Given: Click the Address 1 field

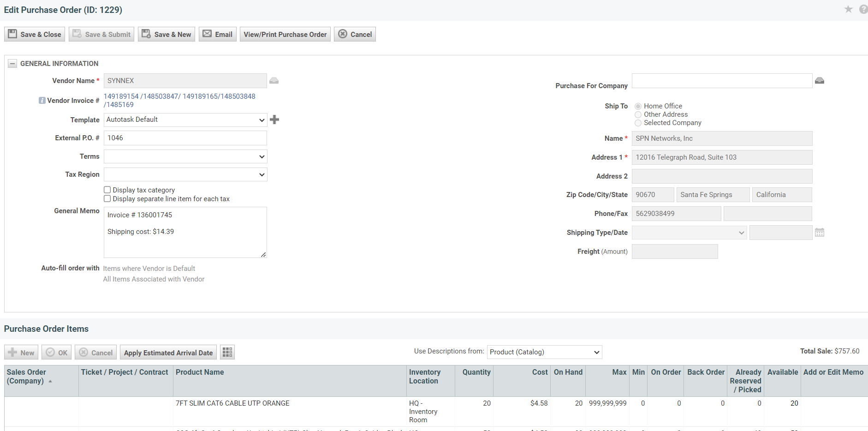Looking at the screenshot, I should [722, 157].
